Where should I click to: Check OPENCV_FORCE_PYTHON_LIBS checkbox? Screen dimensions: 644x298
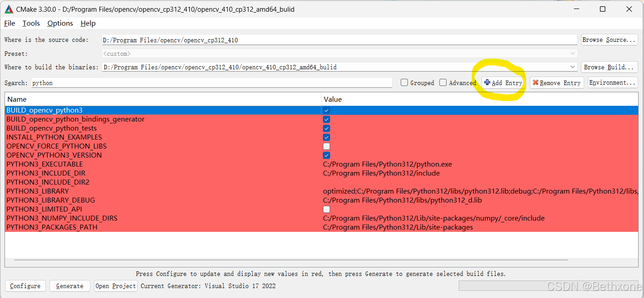pos(326,146)
